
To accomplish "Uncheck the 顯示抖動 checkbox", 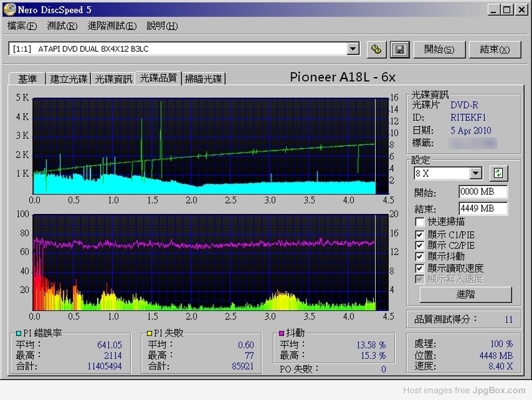I will (x=420, y=256).
